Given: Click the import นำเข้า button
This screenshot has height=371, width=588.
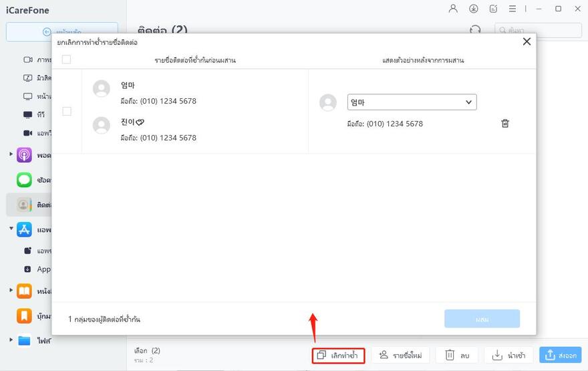Looking at the screenshot, I should [x=509, y=355].
